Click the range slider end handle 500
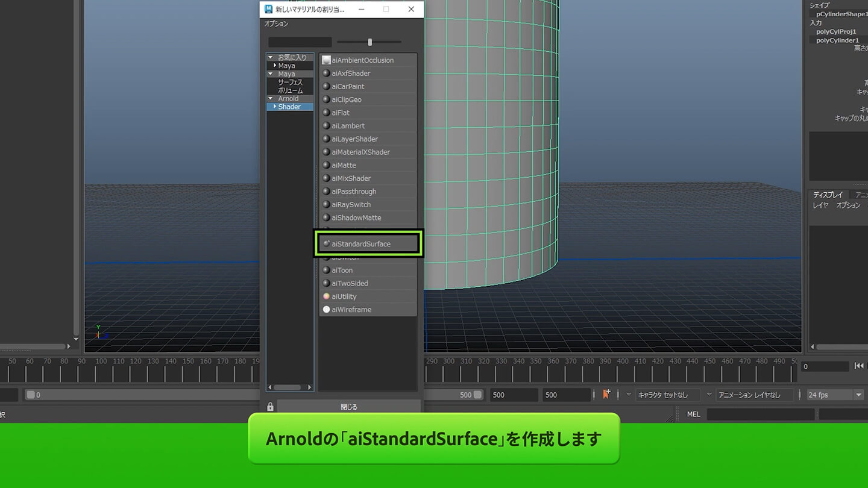 pos(477,395)
